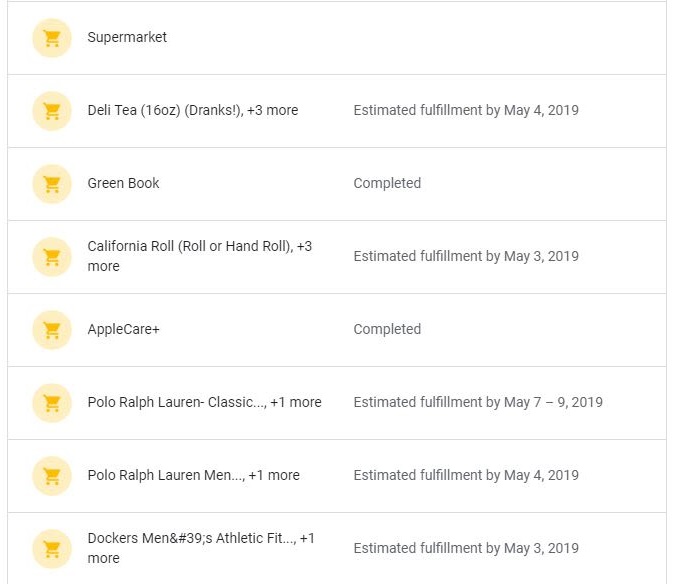675x584 pixels.
Task: Click the AppleCare+ cart icon
Action: click(x=52, y=330)
